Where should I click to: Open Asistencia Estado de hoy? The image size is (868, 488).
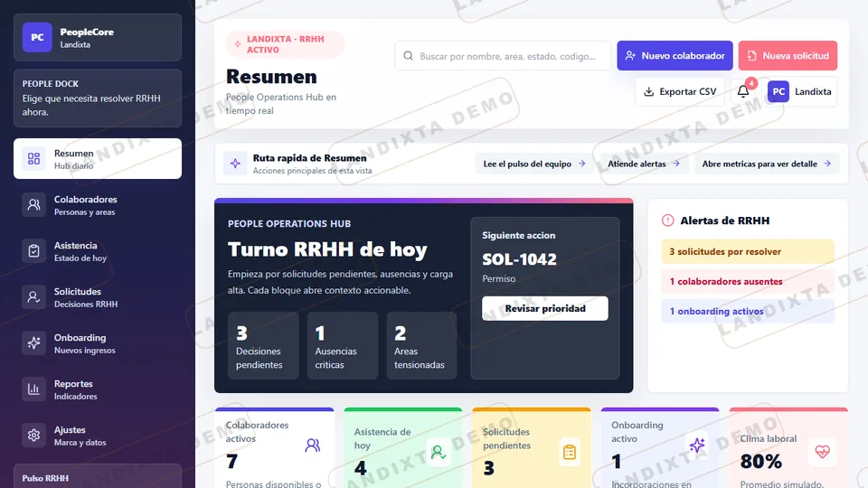point(98,250)
